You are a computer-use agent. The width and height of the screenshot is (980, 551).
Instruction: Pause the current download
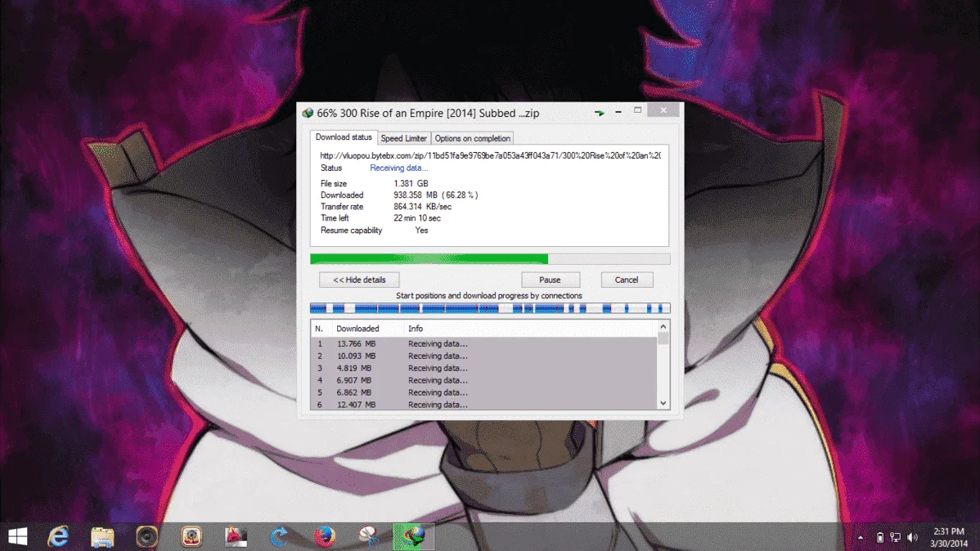coord(550,280)
